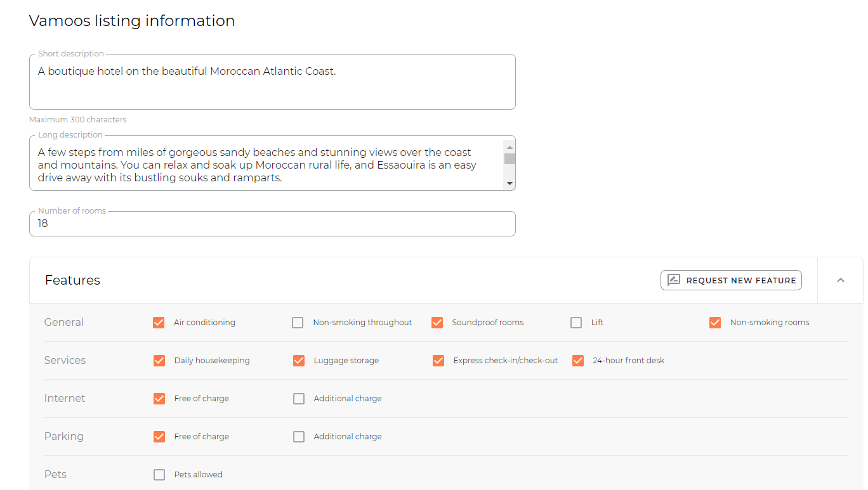868x490 pixels.
Task: Click the 'Internet' category label
Action: pos(65,398)
